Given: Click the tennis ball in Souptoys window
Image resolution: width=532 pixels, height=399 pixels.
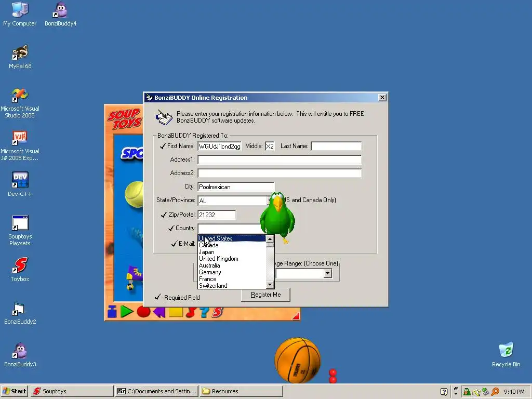Looking at the screenshot, I should pos(134,195).
